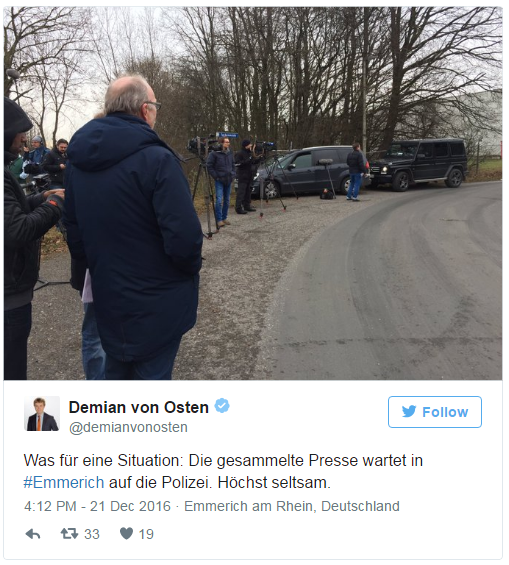Click the man in navy parka in photo
The width and height of the screenshot is (509, 565).
pos(131,227)
